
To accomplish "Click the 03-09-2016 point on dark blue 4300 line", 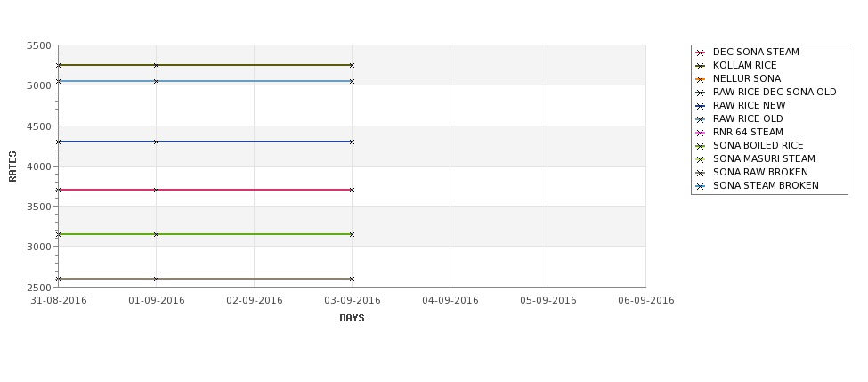I will 352,142.
